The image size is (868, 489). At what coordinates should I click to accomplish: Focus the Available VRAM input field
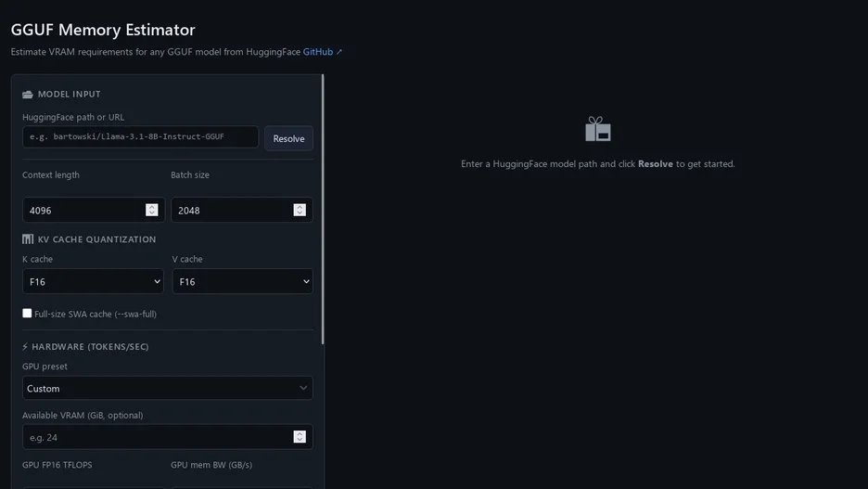[167, 437]
